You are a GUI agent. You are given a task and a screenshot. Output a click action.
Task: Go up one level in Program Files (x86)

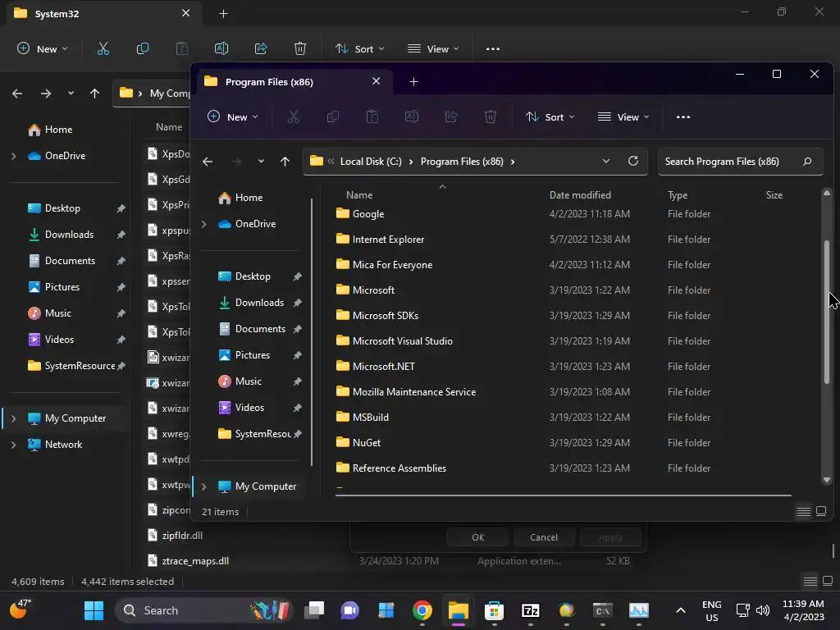pos(285,162)
